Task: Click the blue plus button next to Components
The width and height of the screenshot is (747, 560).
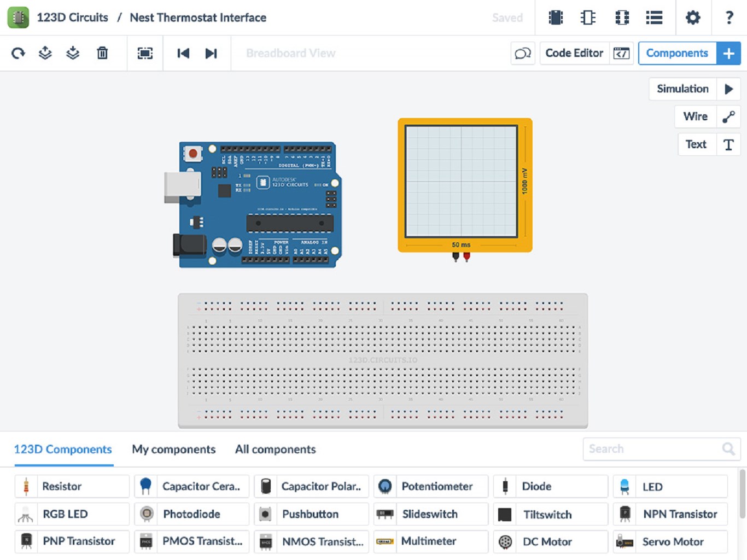Action: click(728, 53)
